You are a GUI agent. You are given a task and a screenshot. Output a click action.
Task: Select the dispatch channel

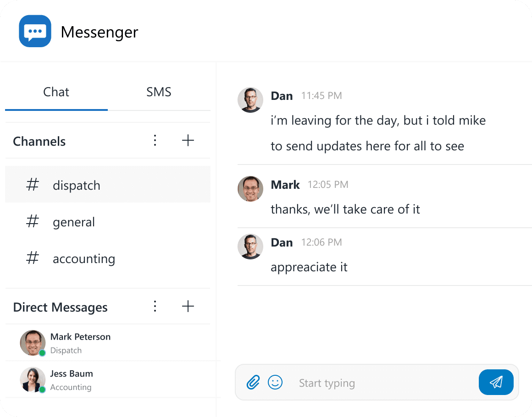(76, 185)
